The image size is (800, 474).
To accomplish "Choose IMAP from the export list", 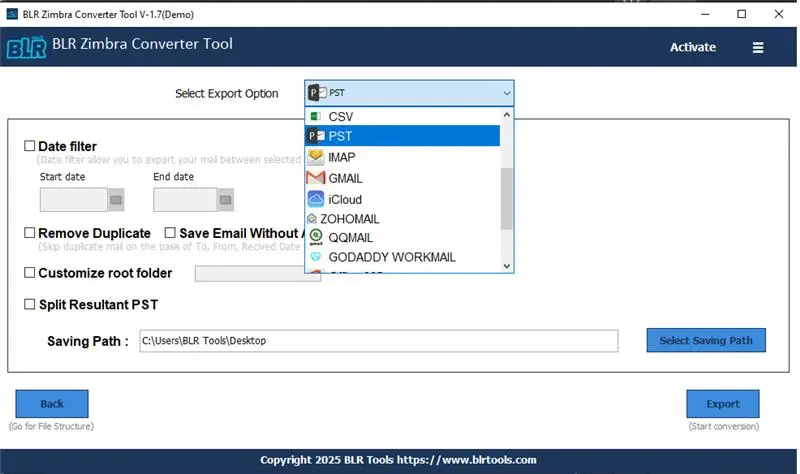I will tap(403, 157).
